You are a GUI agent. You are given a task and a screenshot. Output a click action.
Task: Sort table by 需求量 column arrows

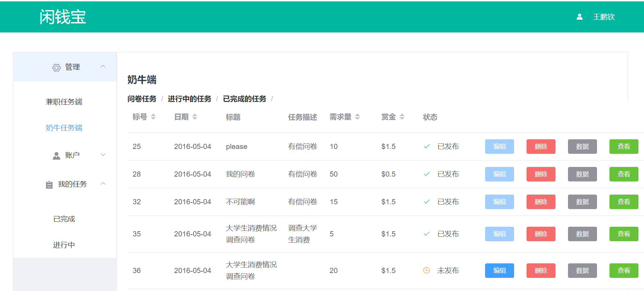[x=357, y=117]
